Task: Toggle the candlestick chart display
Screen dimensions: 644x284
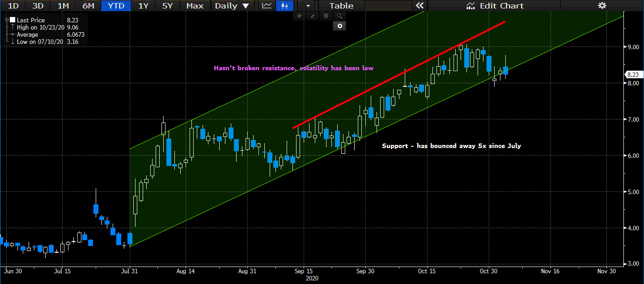Action: [x=284, y=6]
